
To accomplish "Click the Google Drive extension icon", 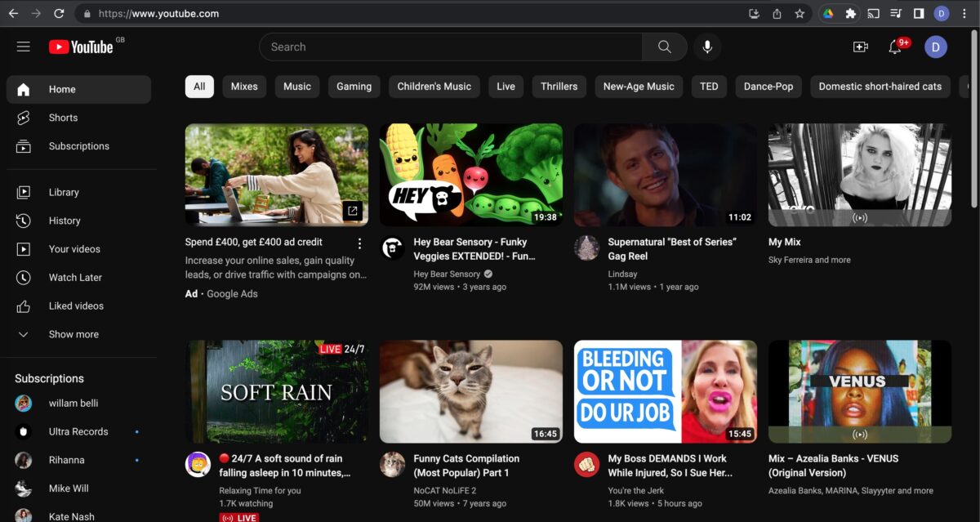I will (828, 13).
